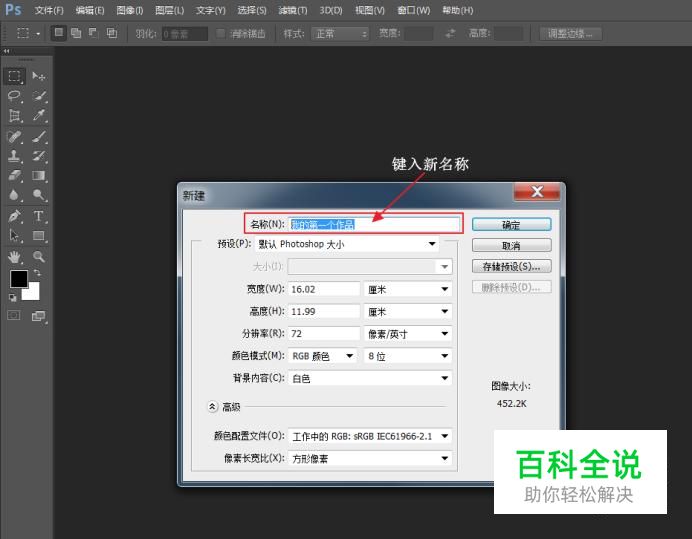The height and width of the screenshot is (539, 692).
Task: Pick the Clone Stamp tool
Action: click(14, 156)
